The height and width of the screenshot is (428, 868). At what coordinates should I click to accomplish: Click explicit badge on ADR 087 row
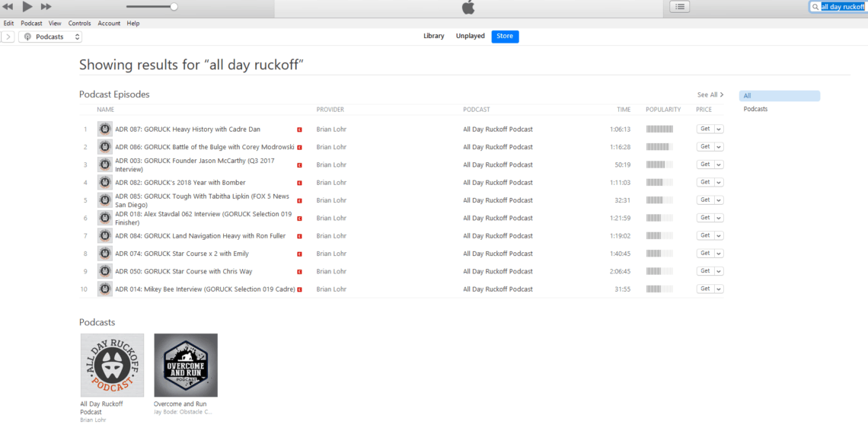(299, 129)
